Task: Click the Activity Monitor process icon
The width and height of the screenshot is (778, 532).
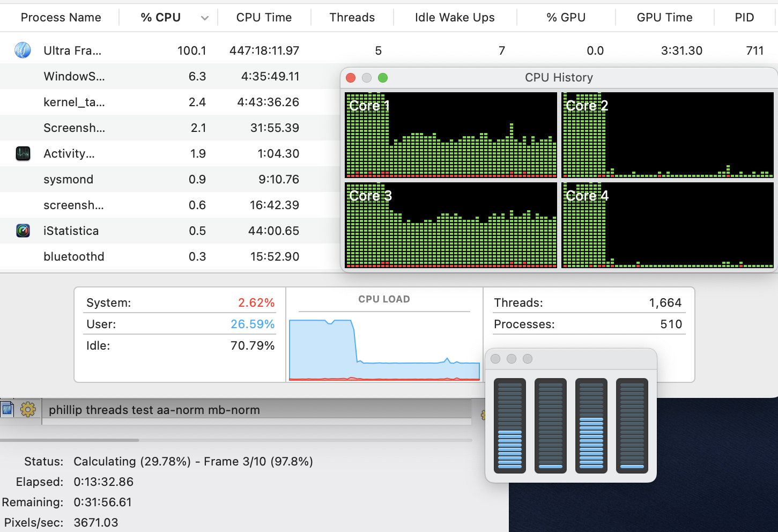Action: coord(23,153)
